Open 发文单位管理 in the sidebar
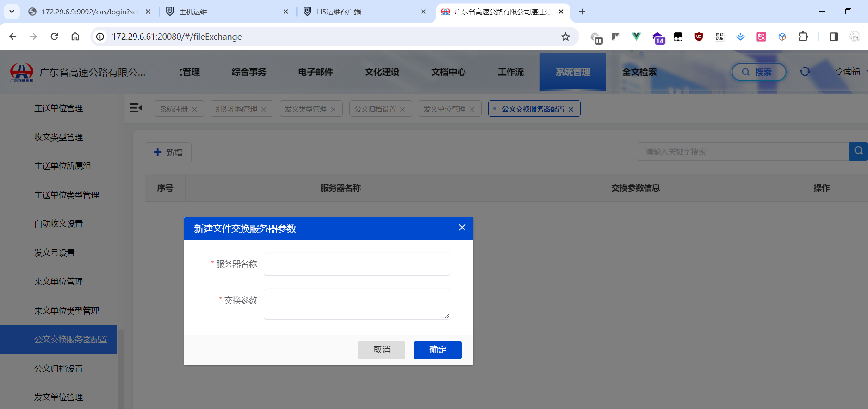This screenshot has height=409, width=868. coord(58,397)
